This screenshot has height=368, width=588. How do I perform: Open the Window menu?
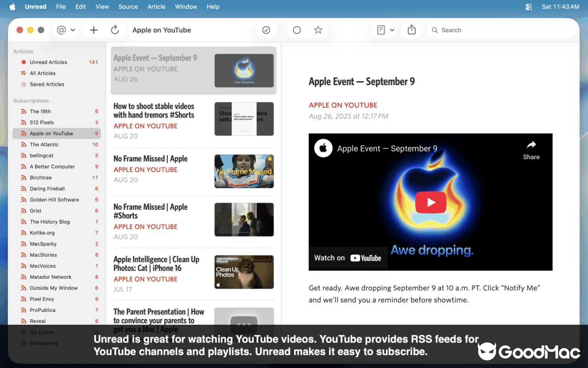pos(186,6)
